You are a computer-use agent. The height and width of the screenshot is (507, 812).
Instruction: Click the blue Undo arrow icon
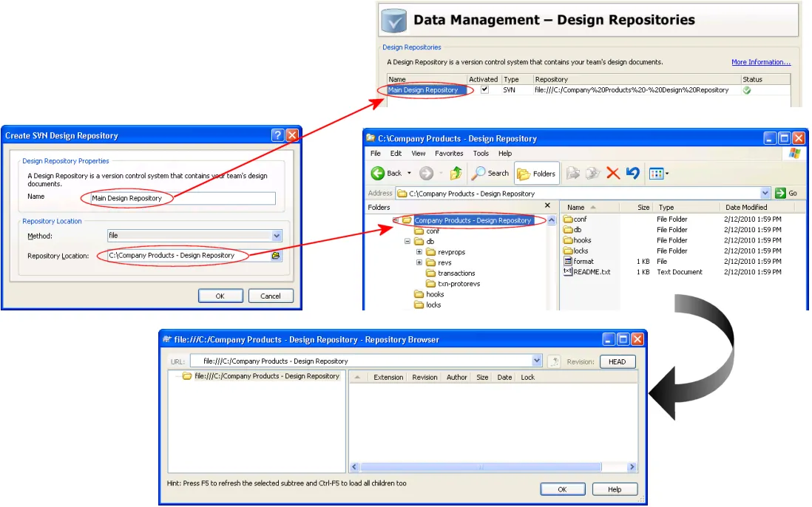[632, 173]
